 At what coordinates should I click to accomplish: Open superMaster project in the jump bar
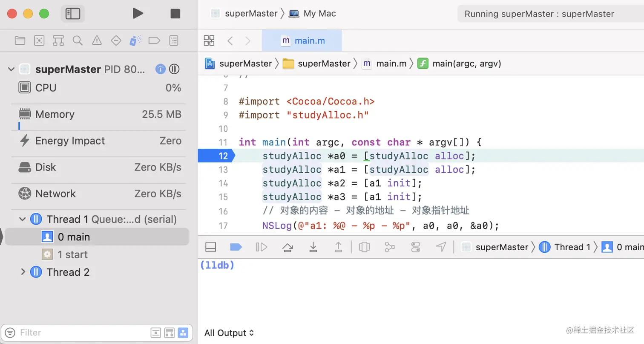coord(239,64)
